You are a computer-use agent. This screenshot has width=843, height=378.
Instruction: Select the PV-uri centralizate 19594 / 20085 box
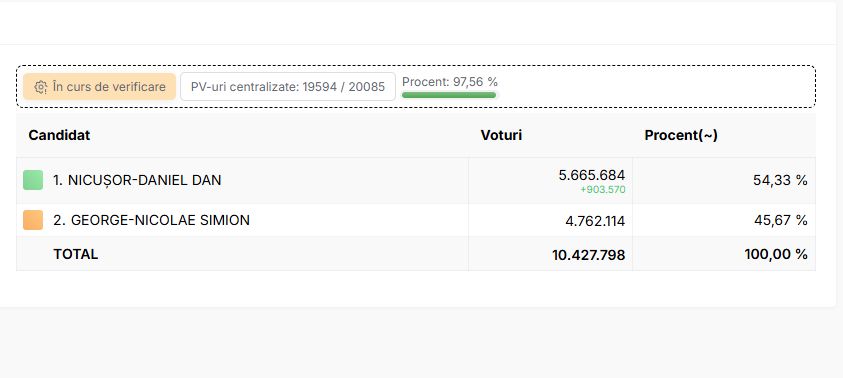pyautogui.click(x=288, y=87)
